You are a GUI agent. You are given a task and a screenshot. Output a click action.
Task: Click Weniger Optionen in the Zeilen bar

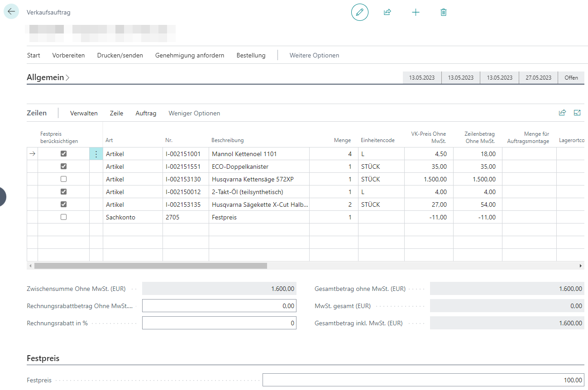(194, 113)
